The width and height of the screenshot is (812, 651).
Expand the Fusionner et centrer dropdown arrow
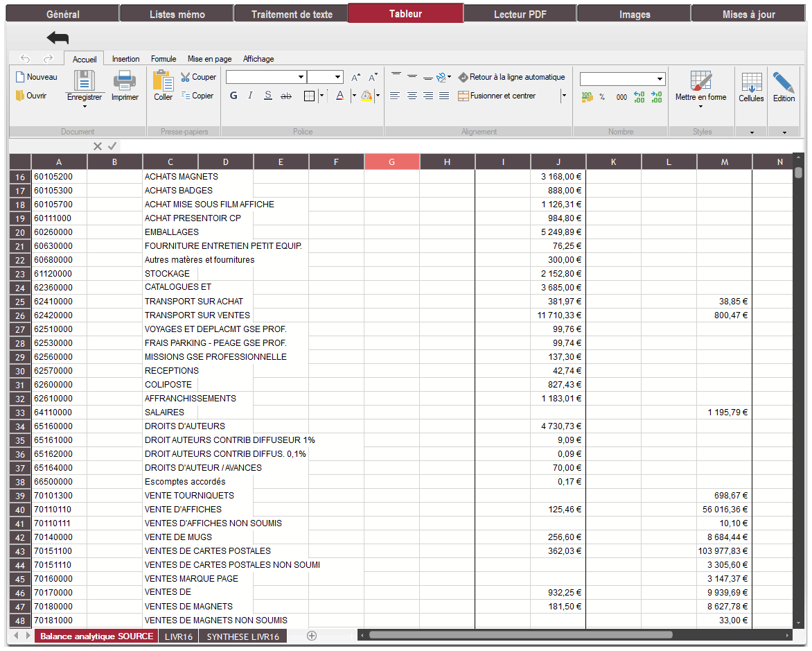(x=564, y=96)
